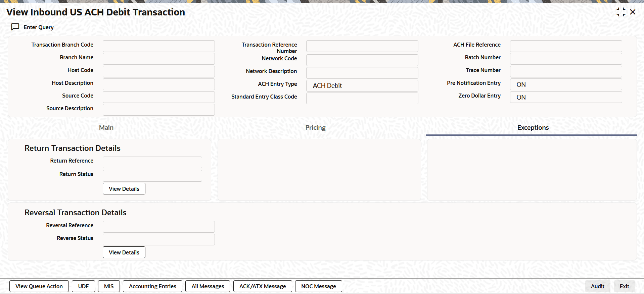Click the Reverse Status field
The image size is (644, 294).
pyautogui.click(x=159, y=239)
